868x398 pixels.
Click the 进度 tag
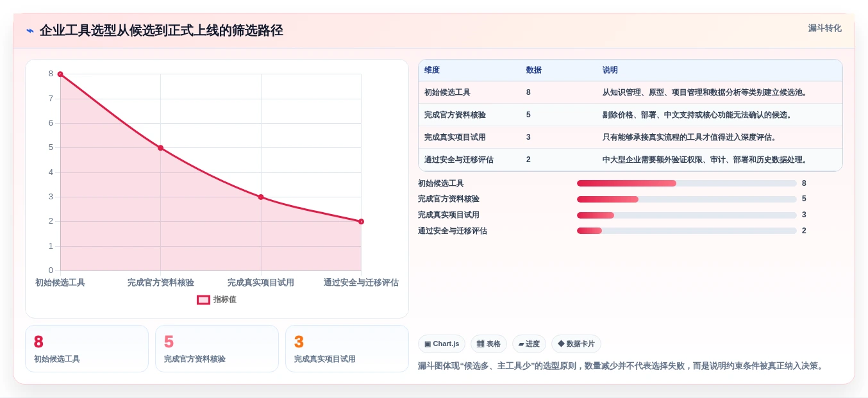click(529, 344)
